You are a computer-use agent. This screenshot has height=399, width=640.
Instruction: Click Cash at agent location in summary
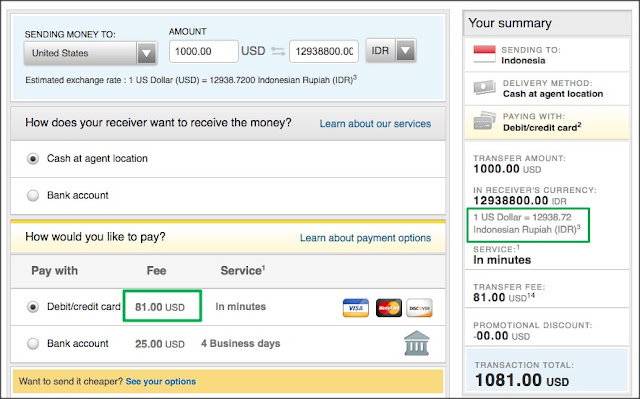coord(553,94)
